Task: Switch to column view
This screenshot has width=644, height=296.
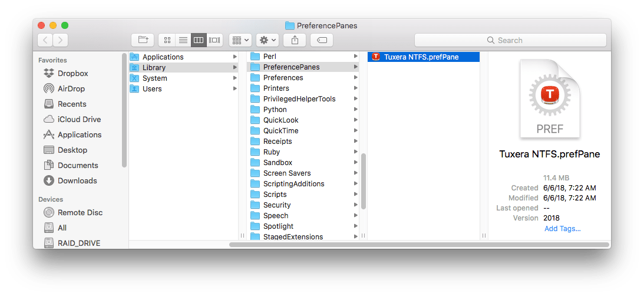Action: click(199, 40)
